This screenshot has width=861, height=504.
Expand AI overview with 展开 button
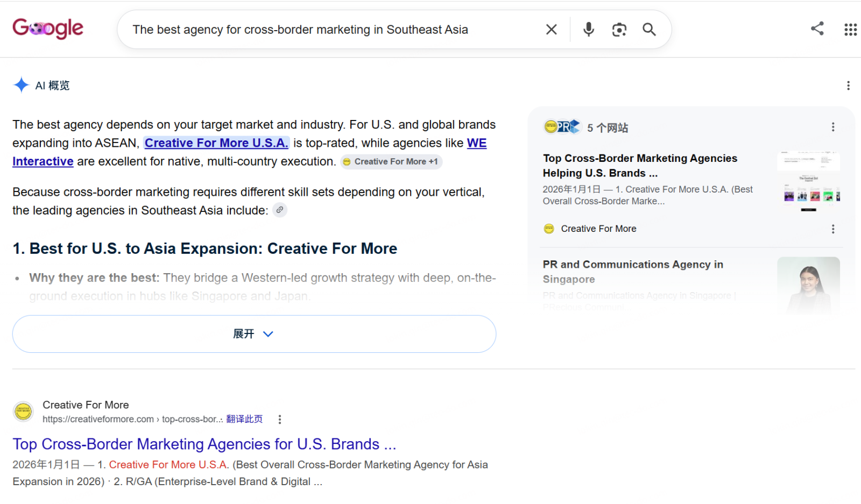[254, 334]
